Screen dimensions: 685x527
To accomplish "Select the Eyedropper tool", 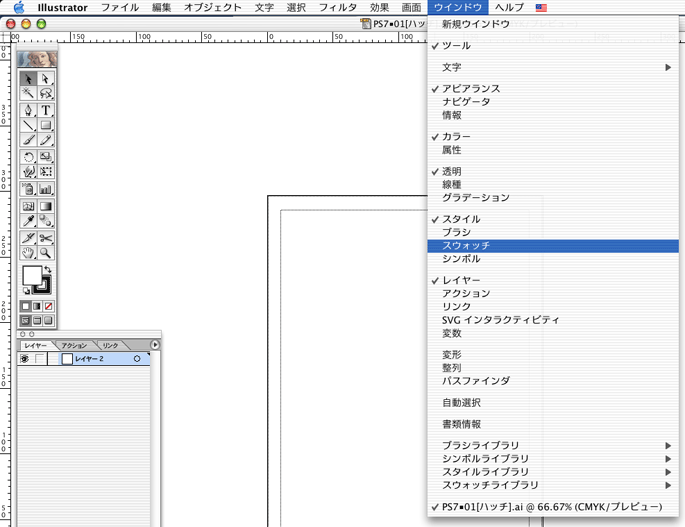I will click(x=28, y=221).
